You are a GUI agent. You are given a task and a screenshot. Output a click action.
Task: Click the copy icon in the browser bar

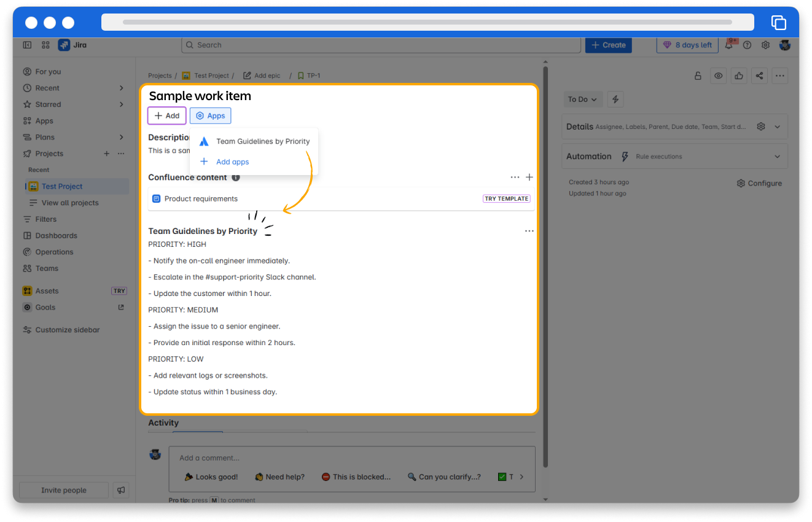point(778,23)
